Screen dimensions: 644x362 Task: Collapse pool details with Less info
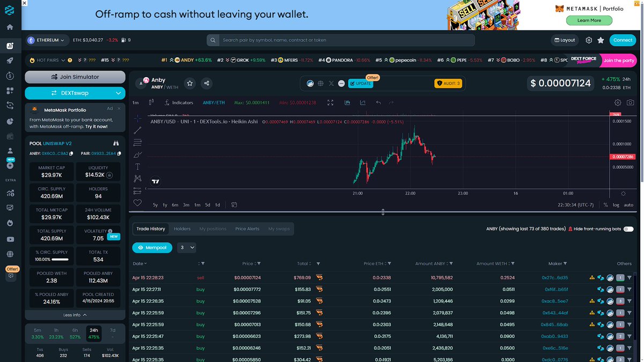pyautogui.click(x=75, y=315)
